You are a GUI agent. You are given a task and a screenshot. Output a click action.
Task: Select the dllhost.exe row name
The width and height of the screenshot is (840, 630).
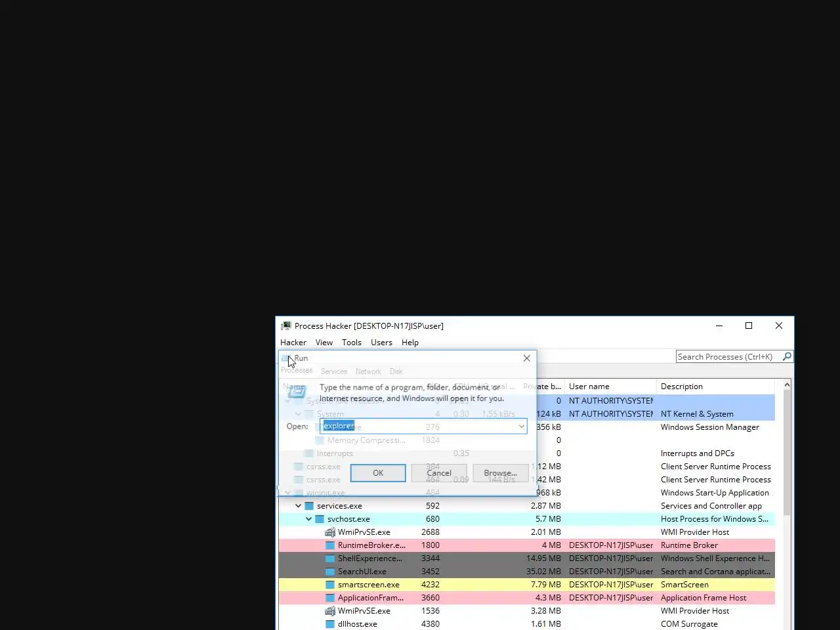click(358, 624)
